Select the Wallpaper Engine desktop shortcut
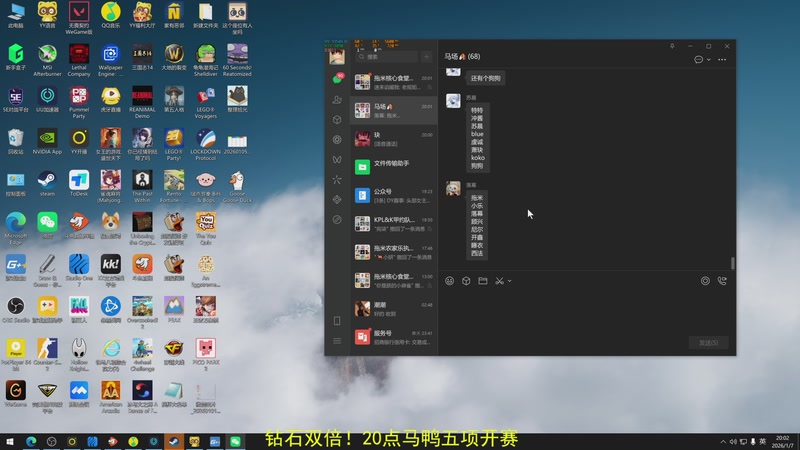This screenshot has width=800, height=450. pyautogui.click(x=111, y=60)
